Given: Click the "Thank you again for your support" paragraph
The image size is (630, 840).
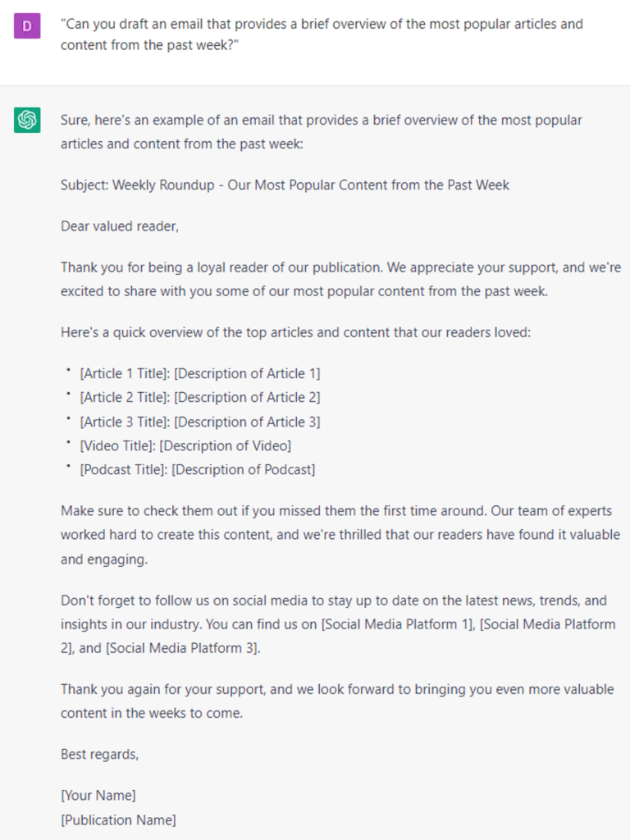Looking at the screenshot, I should 336,701.
